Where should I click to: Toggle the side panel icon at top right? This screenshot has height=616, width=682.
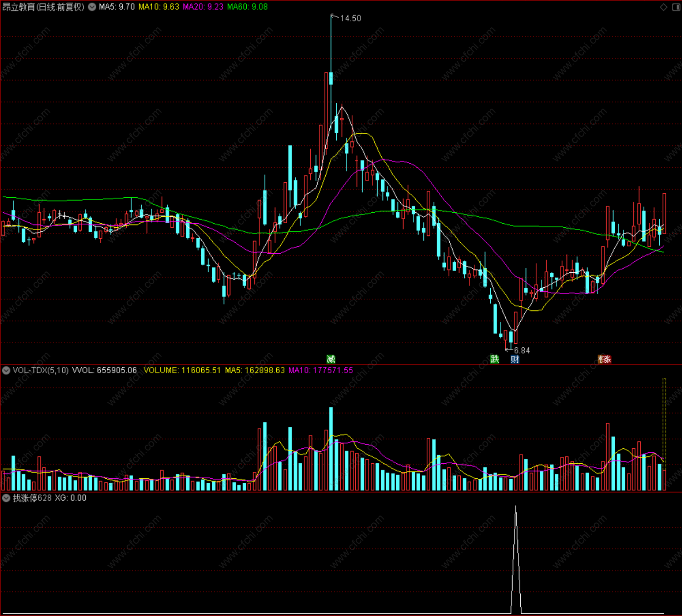click(676, 7)
